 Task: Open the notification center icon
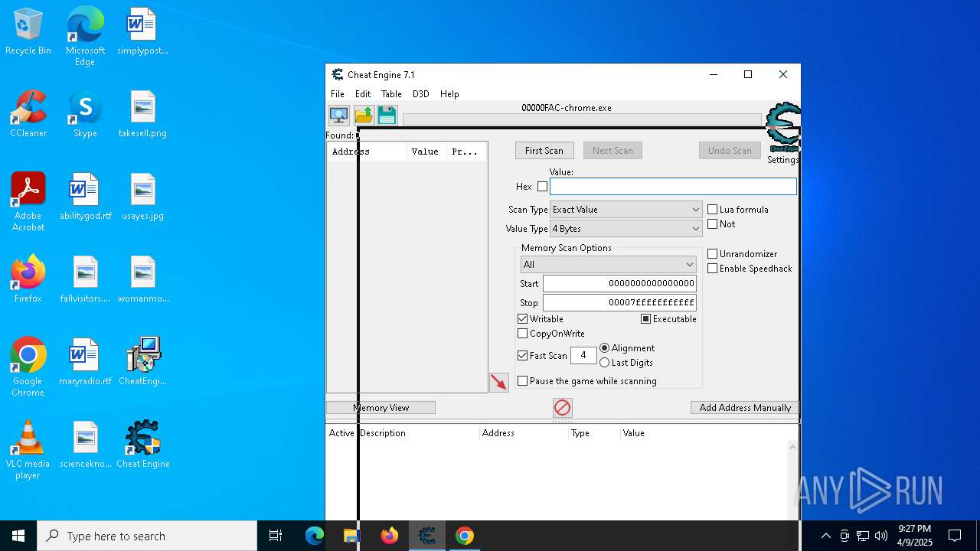[x=955, y=536]
